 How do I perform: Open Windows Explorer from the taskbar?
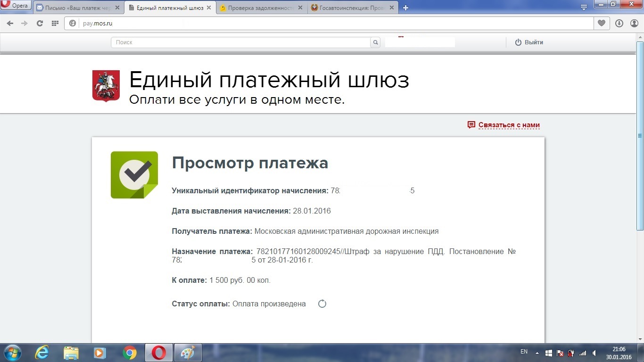coord(71,353)
